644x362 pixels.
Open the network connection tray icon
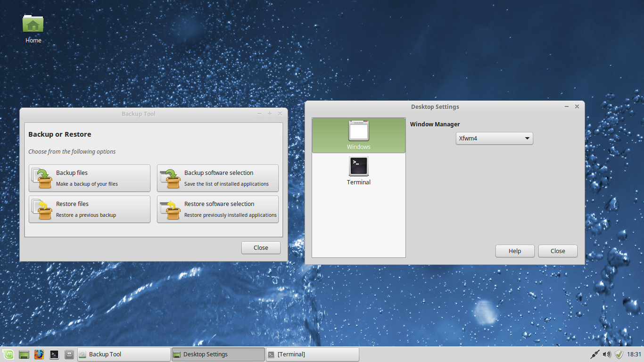coord(594,354)
